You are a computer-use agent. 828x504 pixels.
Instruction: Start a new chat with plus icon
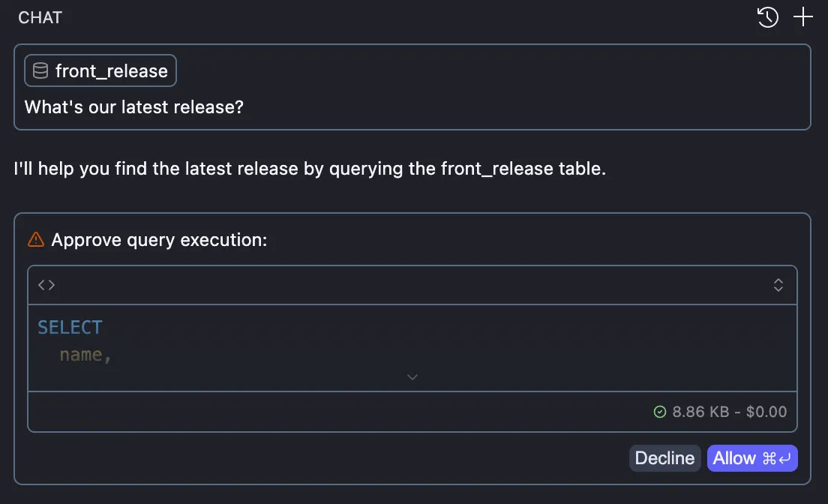click(803, 17)
